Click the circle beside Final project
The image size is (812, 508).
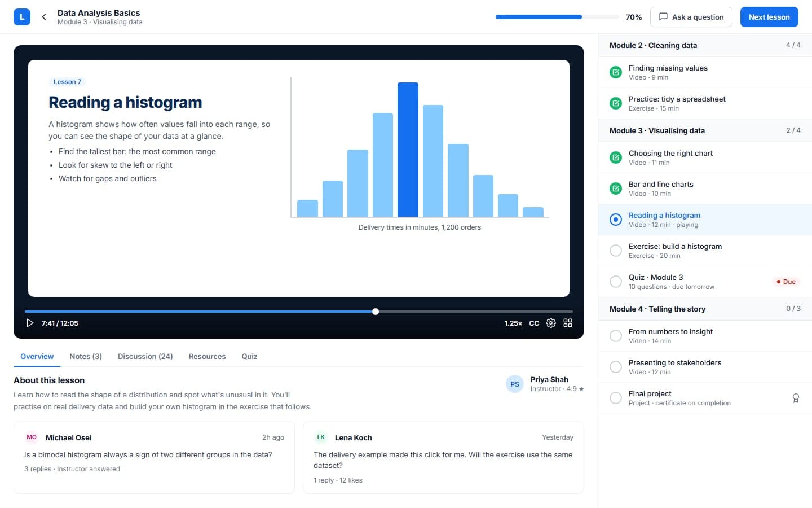coord(616,398)
